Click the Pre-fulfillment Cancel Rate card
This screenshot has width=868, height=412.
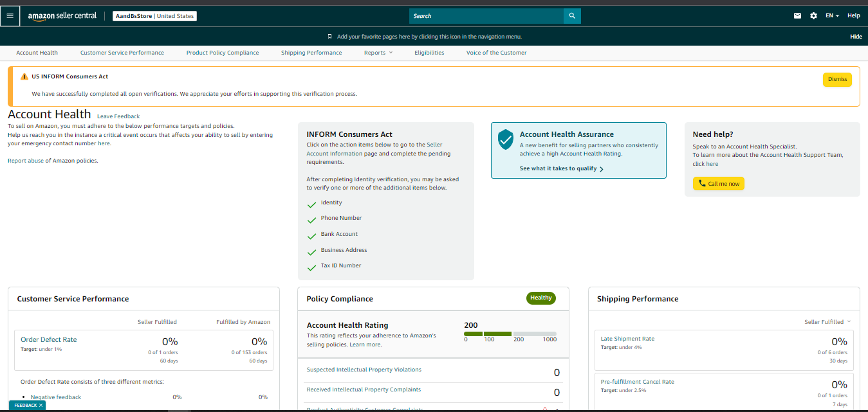[x=724, y=392]
